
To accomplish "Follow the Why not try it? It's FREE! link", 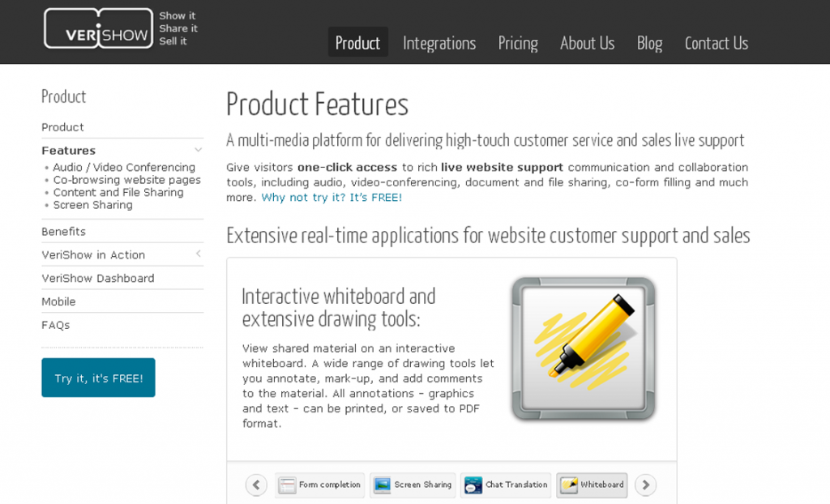I will pos(332,198).
